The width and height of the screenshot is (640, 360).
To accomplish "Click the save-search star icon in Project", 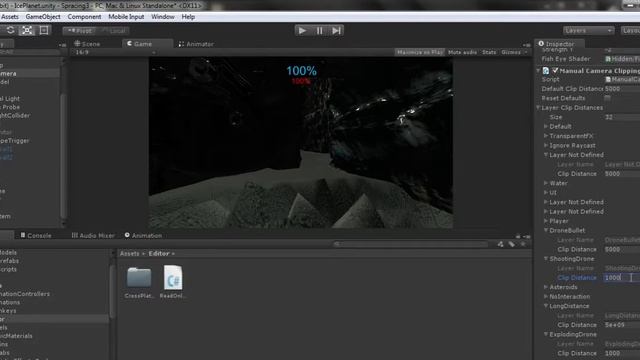I will [523, 244].
